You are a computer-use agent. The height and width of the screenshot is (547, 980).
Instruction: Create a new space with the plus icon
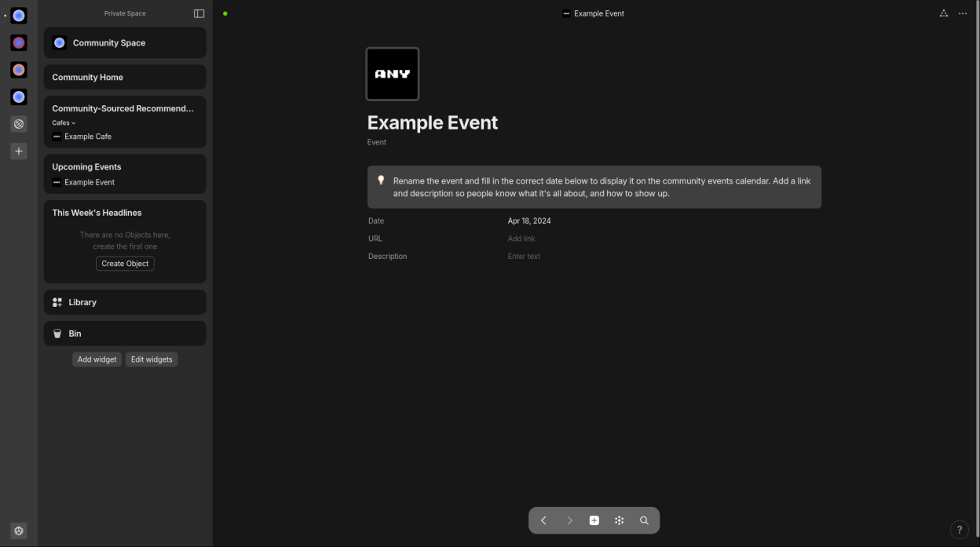click(x=19, y=151)
